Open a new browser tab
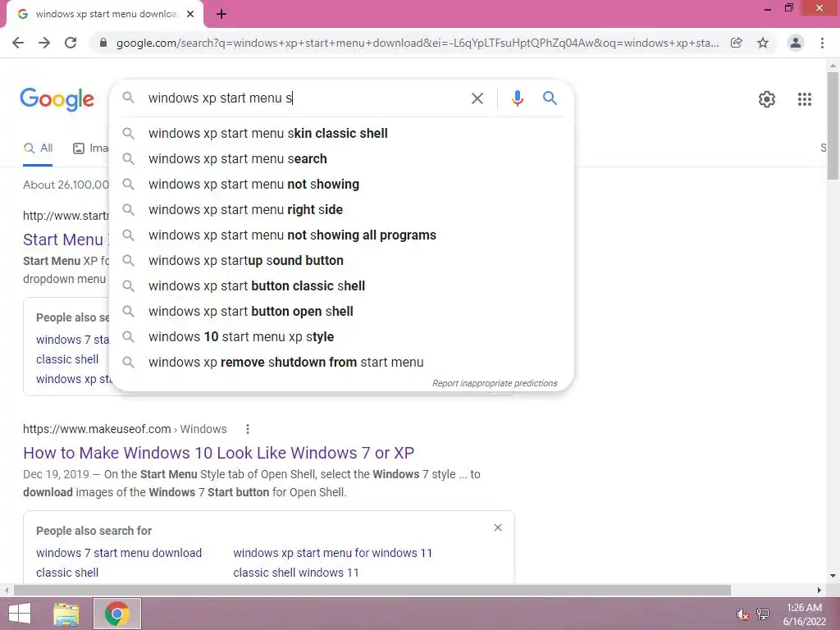The width and height of the screenshot is (840, 630). (x=221, y=15)
